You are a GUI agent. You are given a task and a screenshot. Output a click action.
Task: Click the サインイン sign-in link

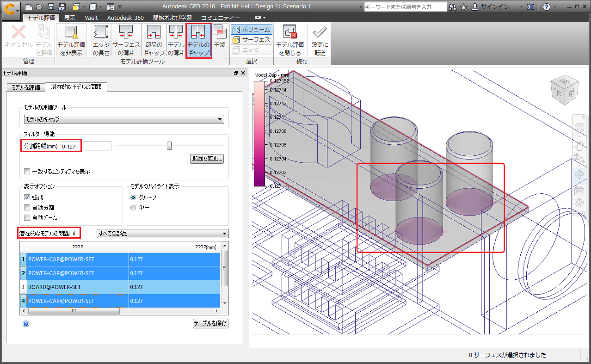pyautogui.click(x=495, y=7)
